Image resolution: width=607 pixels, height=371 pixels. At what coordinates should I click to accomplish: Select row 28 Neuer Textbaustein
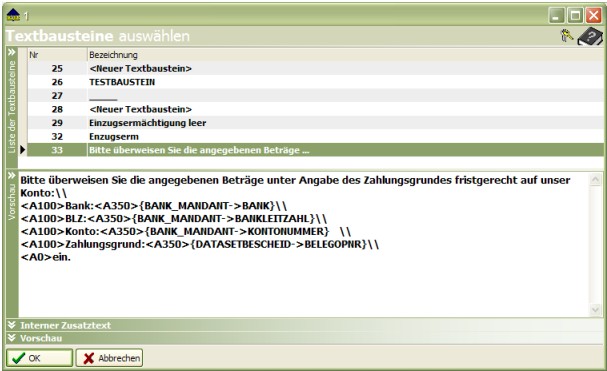coord(316,109)
